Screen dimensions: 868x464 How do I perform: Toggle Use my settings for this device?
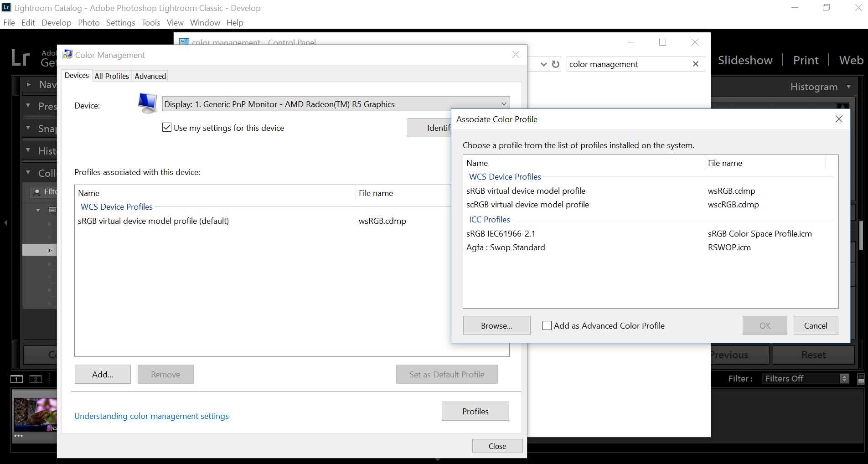[x=167, y=128]
